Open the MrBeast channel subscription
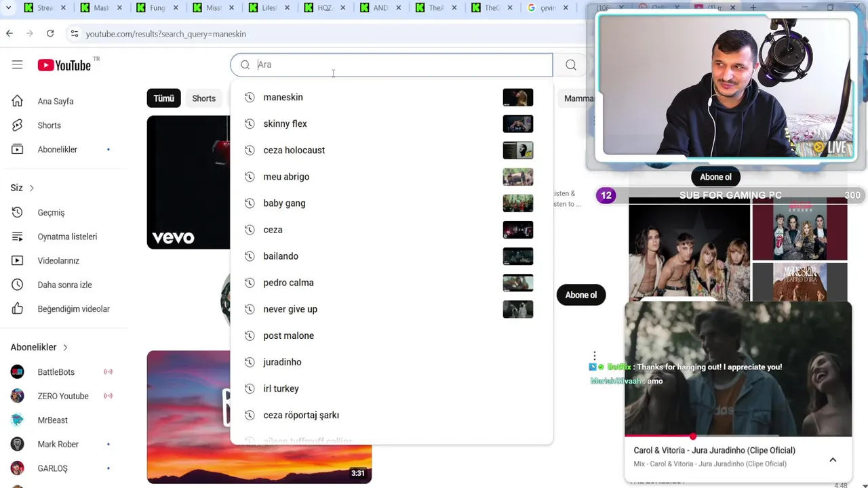This screenshot has width=868, height=488. [x=52, y=420]
